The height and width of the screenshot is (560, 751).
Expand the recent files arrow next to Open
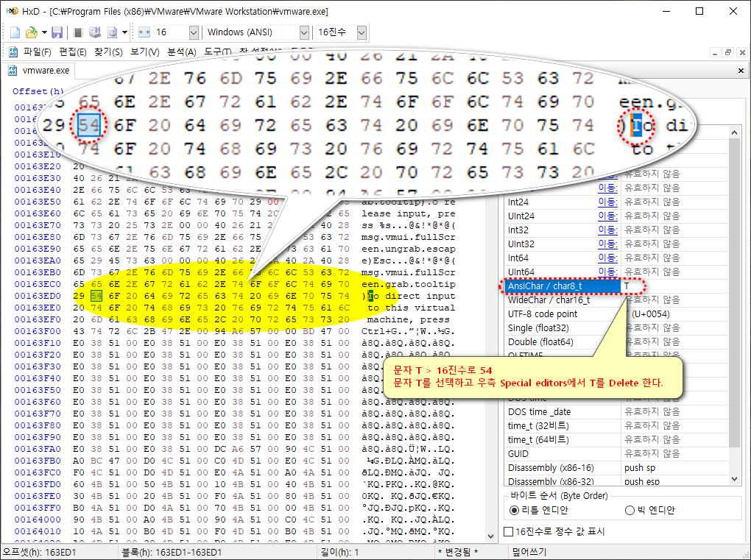pyautogui.click(x=44, y=32)
